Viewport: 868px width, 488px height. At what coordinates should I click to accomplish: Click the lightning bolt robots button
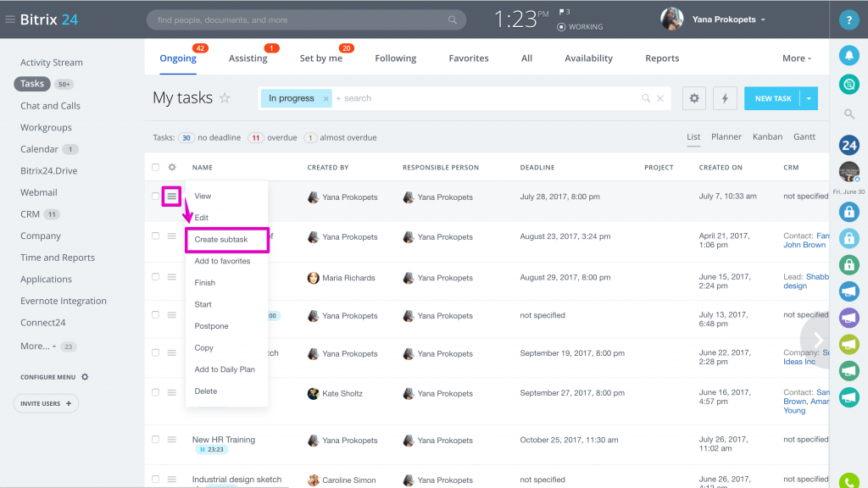click(725, 98)
